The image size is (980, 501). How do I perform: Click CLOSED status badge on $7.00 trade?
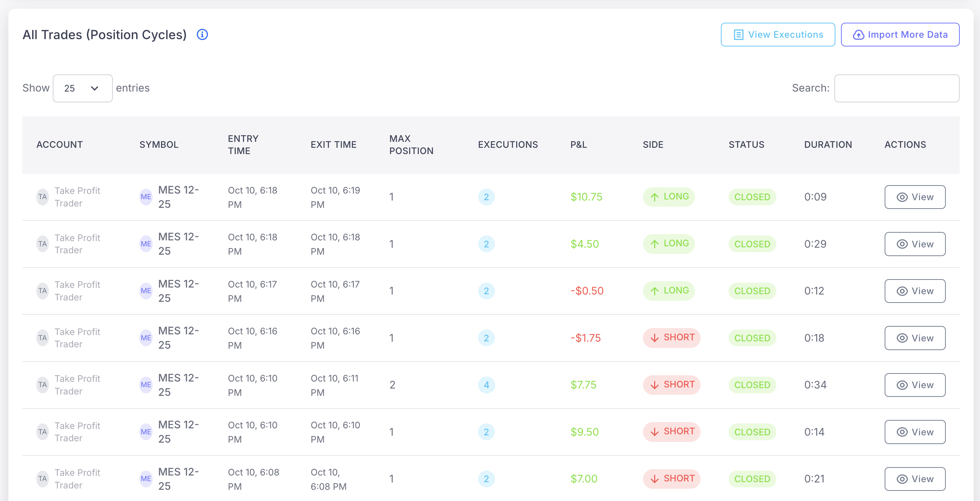point(752,479)
